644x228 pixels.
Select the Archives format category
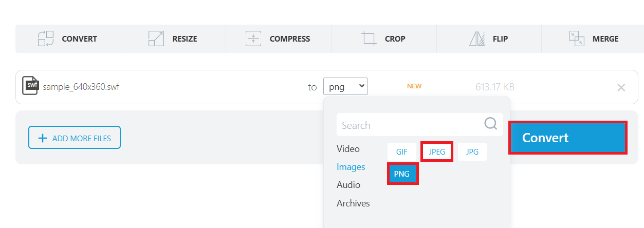pos(353,203)
